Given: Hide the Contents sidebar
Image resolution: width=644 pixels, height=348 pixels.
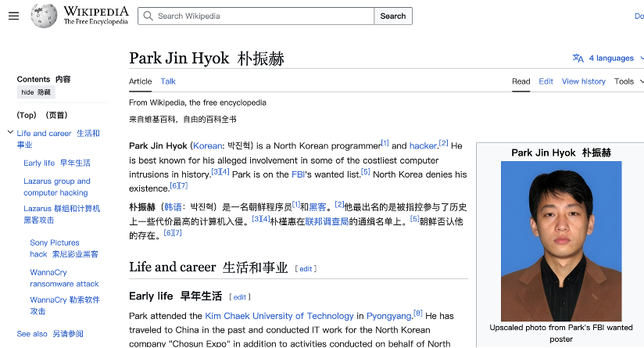Looking at the screenshot, I should pyautogui.click(x=36, y=92).
